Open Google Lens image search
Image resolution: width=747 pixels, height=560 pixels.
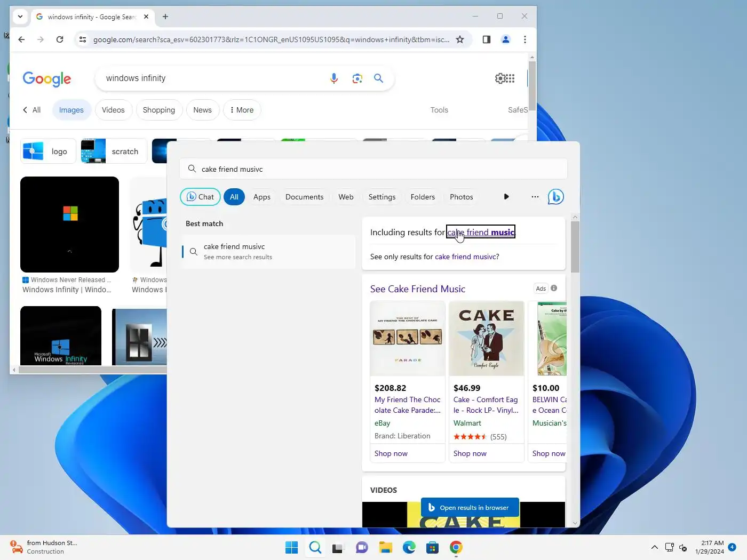[357, 78]
